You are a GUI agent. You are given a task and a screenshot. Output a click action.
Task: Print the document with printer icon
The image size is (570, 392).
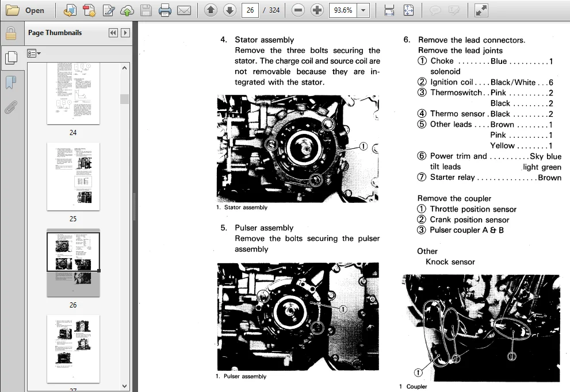click(165, 10)
